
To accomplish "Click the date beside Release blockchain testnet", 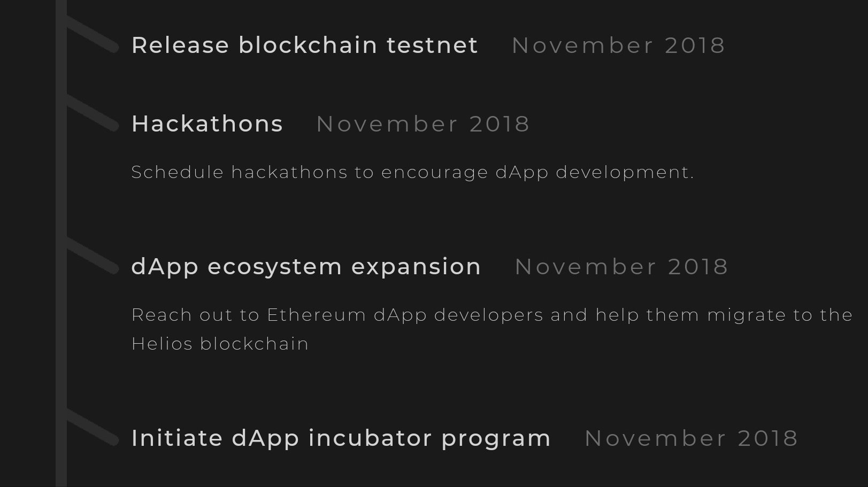I will 618,45.
